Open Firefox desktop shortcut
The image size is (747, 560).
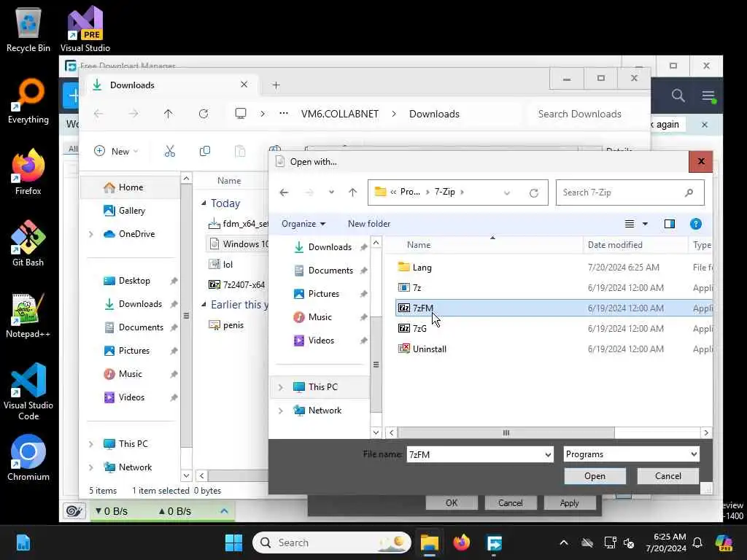click(28, 172)
